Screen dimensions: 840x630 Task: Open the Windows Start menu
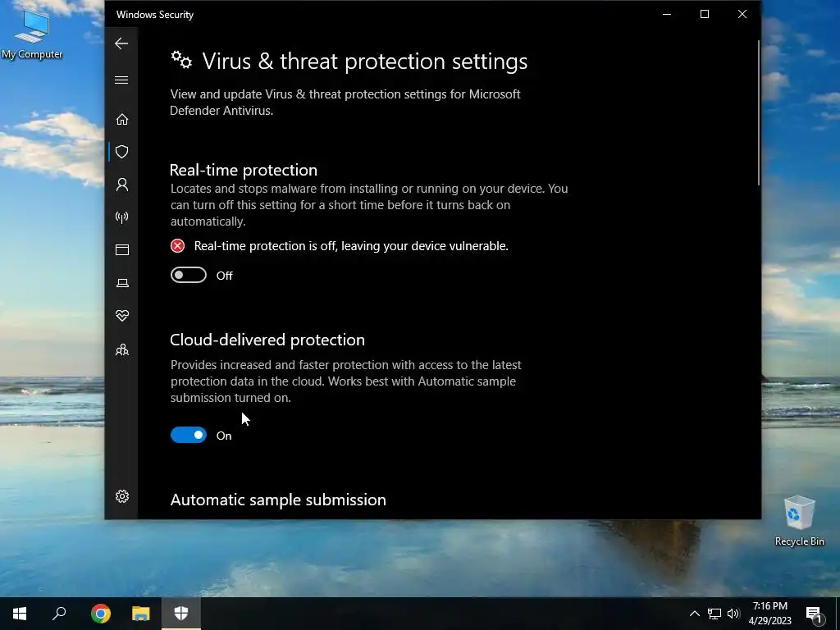coord(20,614)
